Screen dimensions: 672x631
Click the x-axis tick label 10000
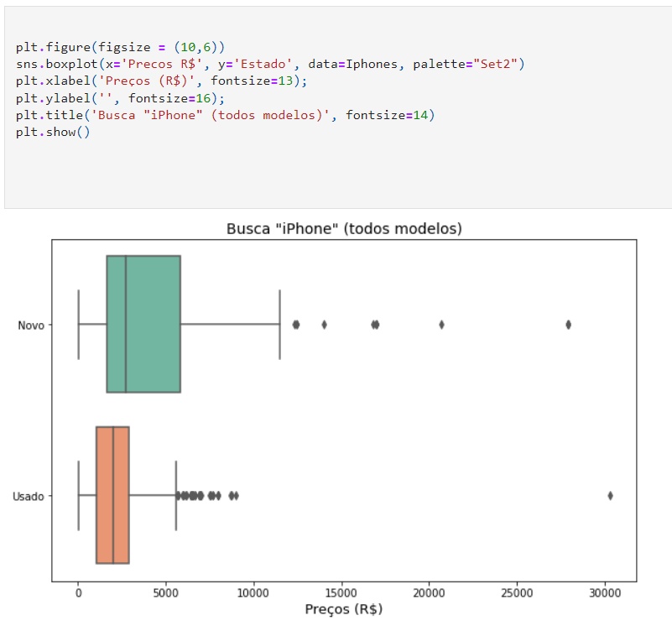[253, 593]
